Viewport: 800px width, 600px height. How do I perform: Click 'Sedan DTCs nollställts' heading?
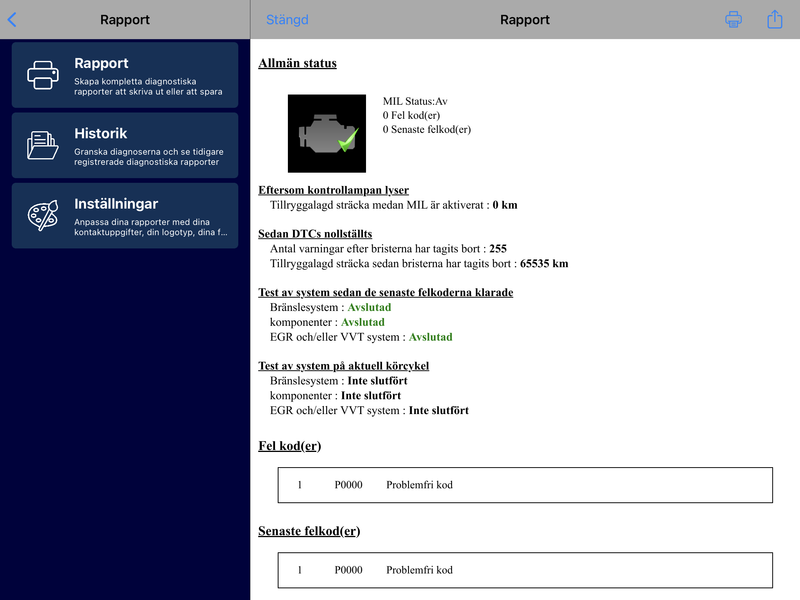pyautogui.click(x=315, y=234)
